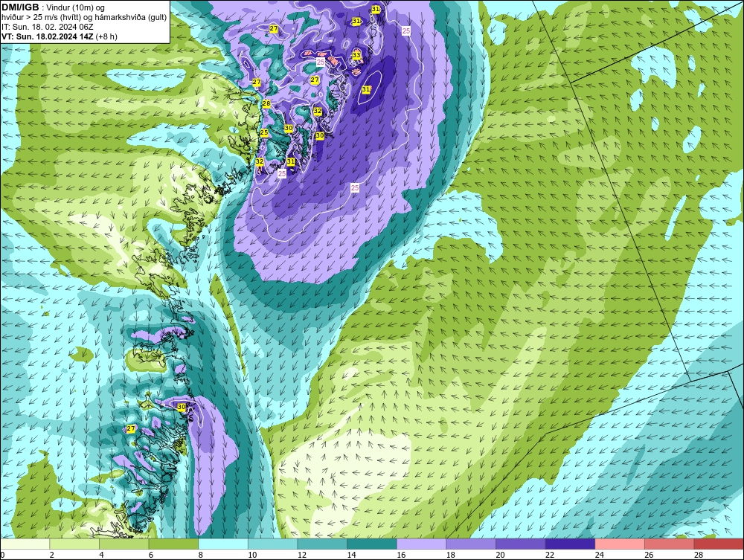Select the 8–10 m/s light cyan legend swatch
744x560 pixels.
[x=223, y=544]
